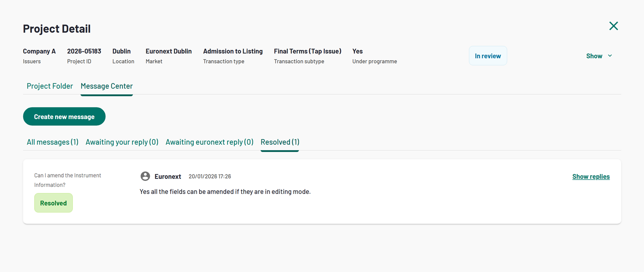Open the Show replies link
This screenshot has width=644, height=272.
(x=591, y=176)
